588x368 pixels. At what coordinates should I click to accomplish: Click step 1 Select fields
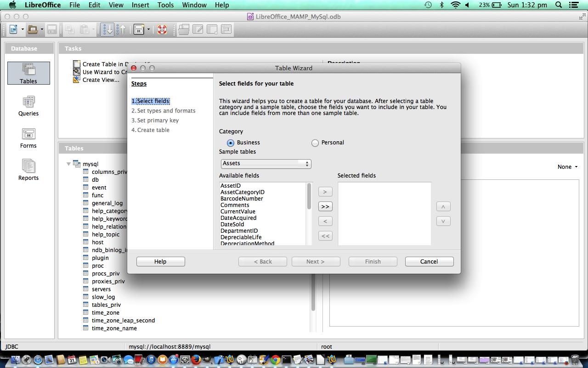(x=151, y=101)
